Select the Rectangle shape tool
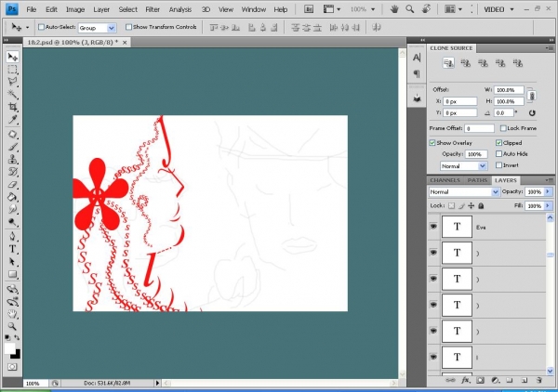Screen dimensions: 558x392 tap(13, 274)
